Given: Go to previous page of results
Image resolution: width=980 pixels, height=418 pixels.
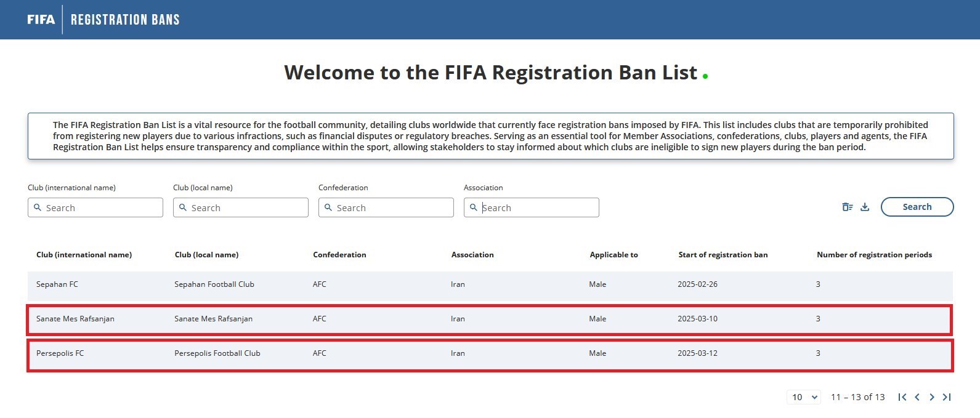Looking at the screenshot, I should pyautogui.click(x=917, y=397).
